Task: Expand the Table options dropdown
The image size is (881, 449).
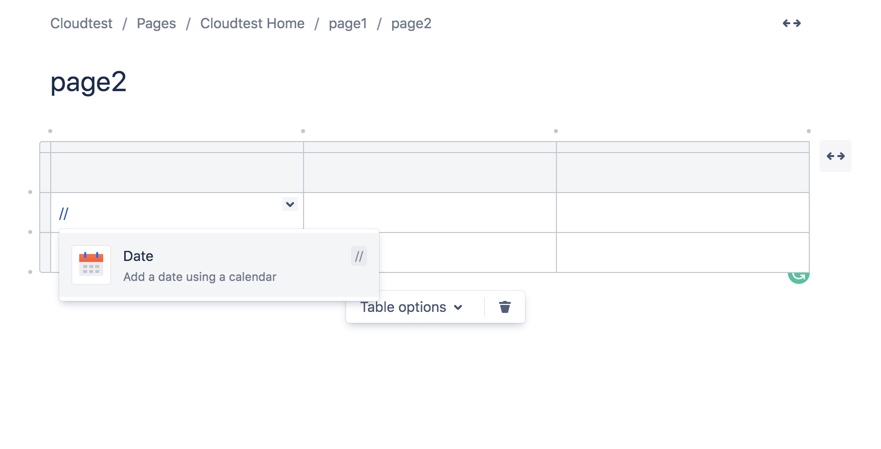Action: pyautogui.click(x=411, y=307)
